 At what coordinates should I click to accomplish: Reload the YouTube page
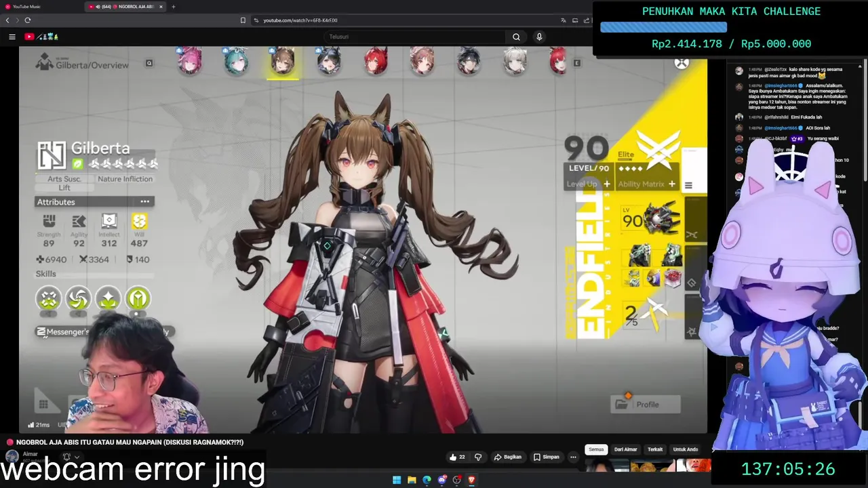click(27, 20)
